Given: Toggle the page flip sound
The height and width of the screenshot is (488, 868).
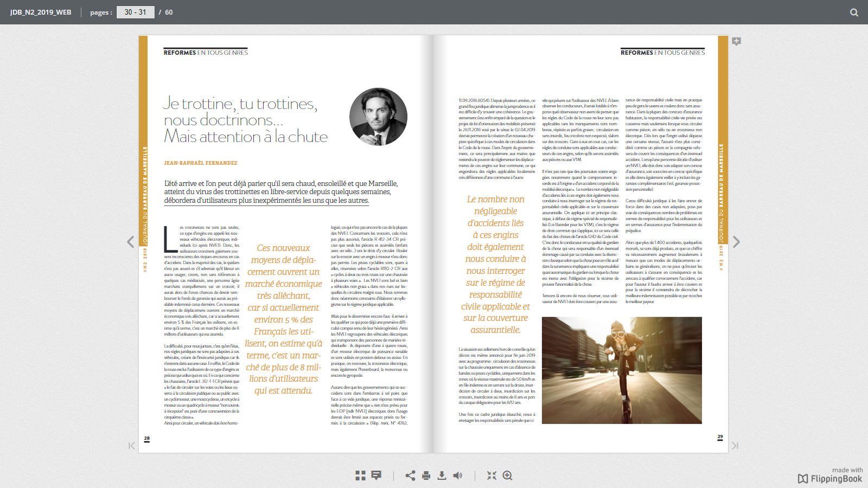Looking at the screenshot, I should (458, 476).
